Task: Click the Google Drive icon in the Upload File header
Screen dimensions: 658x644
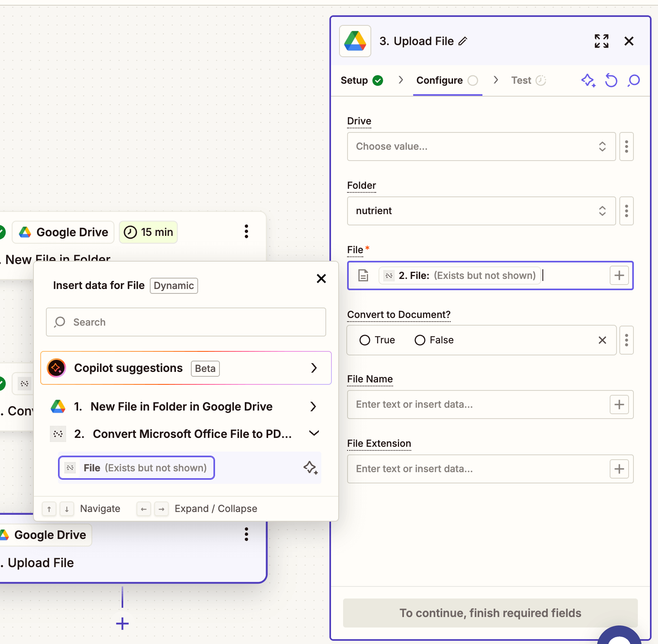Action: [x=355, y=41]
